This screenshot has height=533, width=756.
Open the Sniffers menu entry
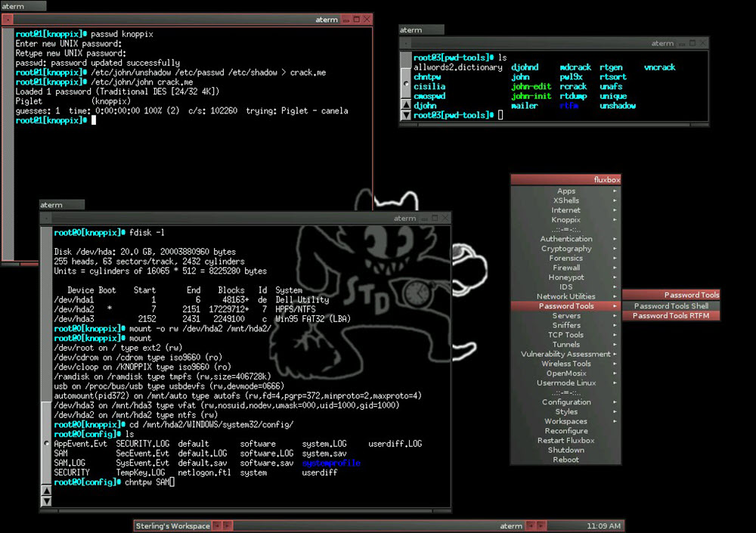tap(566, 326)
